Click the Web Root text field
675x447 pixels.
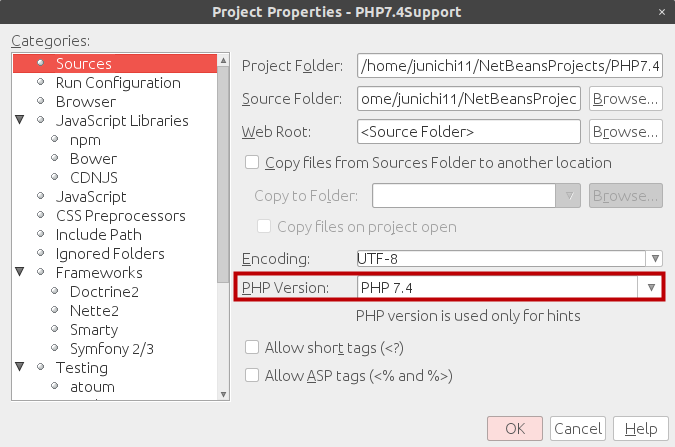[468, 132]
